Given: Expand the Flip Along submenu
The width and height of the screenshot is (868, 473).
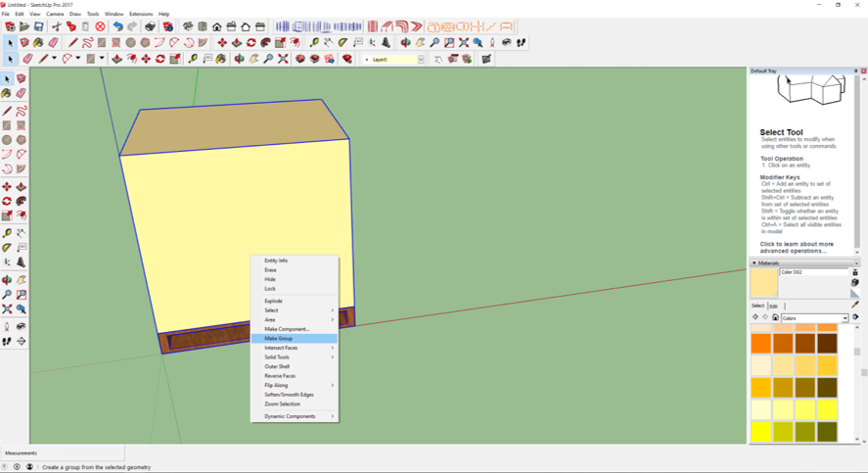Looking at the screenshot, I should pyautogui.click(x=295, y=386).
